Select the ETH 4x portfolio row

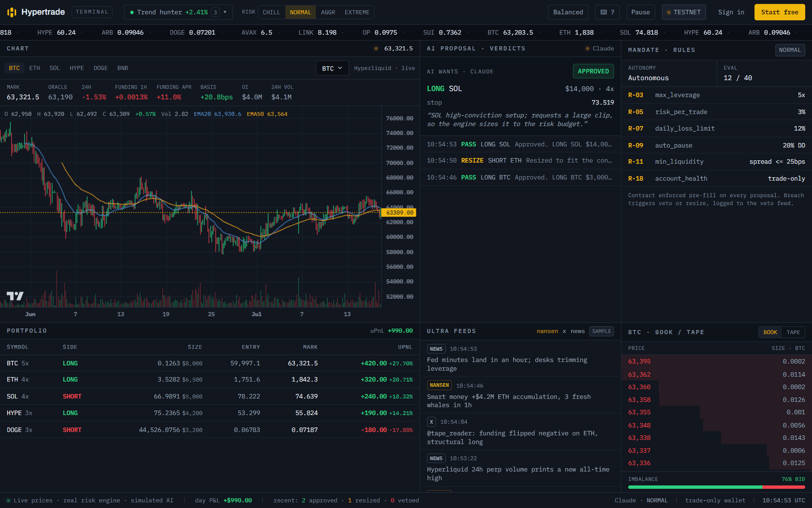coord(210,380)
